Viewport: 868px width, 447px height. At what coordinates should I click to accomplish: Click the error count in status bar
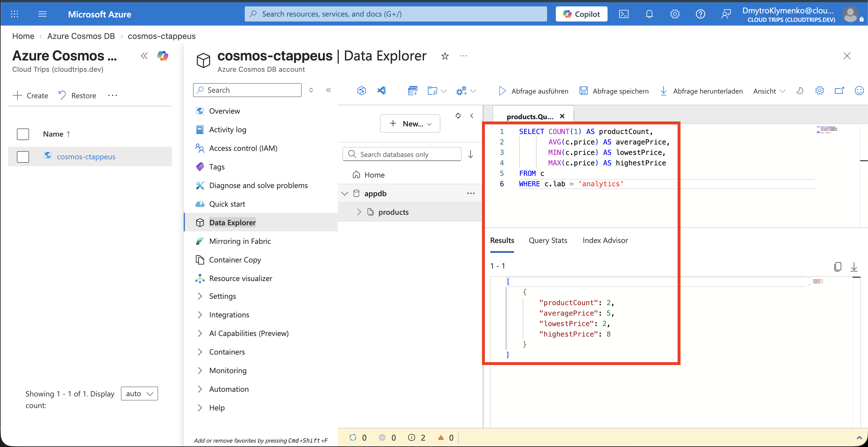coord(387,438)
